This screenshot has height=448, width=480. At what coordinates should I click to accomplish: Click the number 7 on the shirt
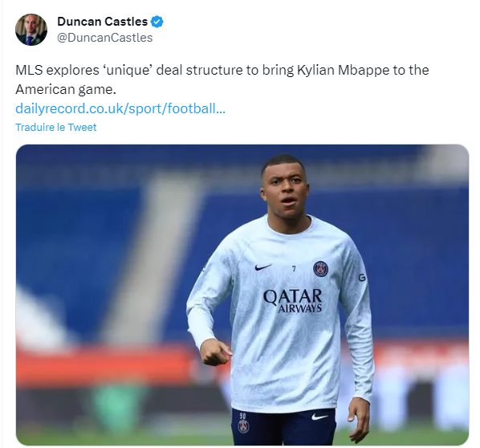294,269
